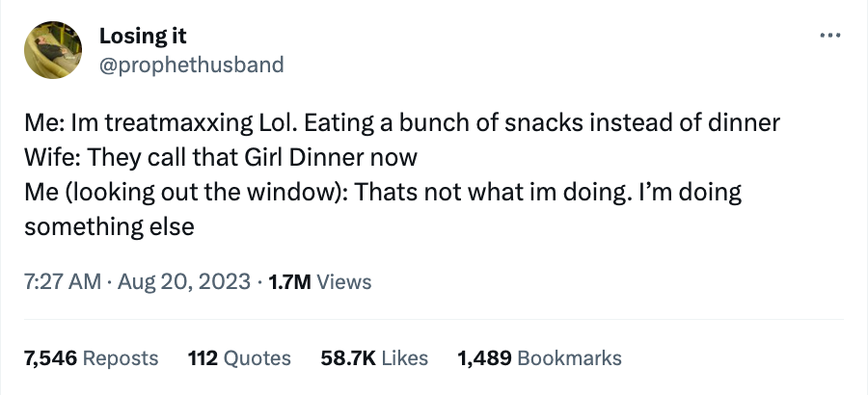This screenshot has width=868, height=395.
Task: Open the 1.7M view count
Action: tap(287, 282)
